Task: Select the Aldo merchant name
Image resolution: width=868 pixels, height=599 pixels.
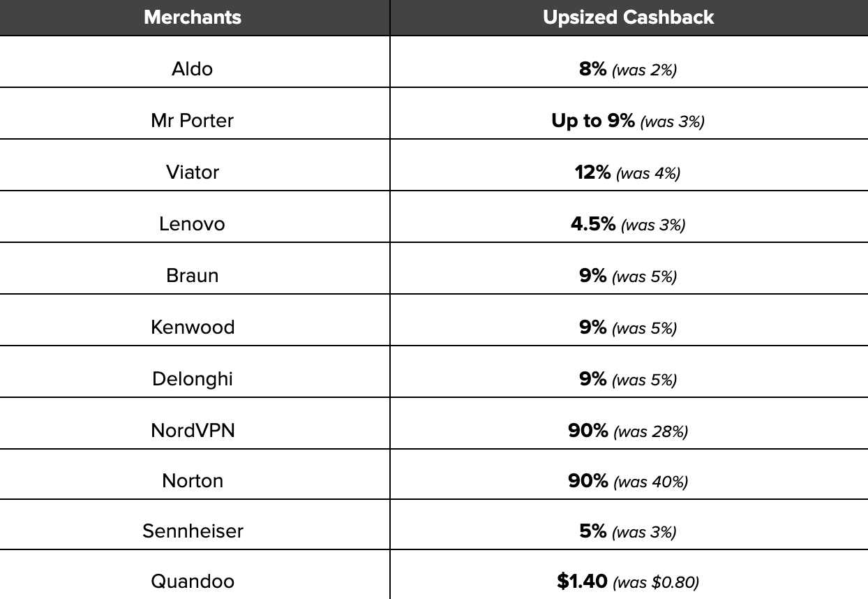Action: (193, 69)
